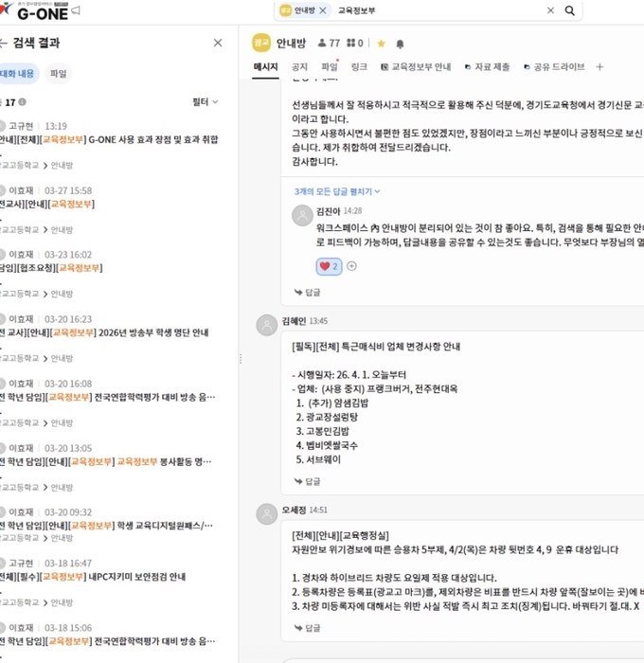Remove the 안내방 chip from search bar
This screenshot has height=663, width=644.
pyautogui.click(x=323, y=10)
